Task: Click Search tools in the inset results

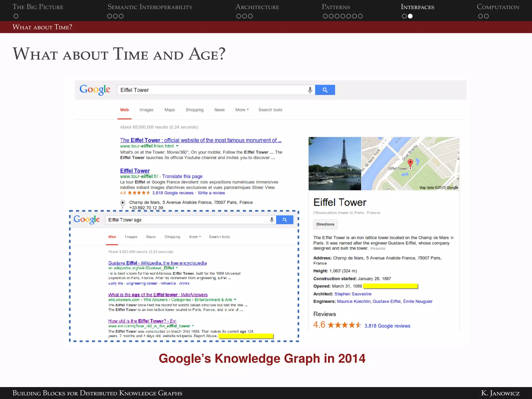Action: [219, 237]
